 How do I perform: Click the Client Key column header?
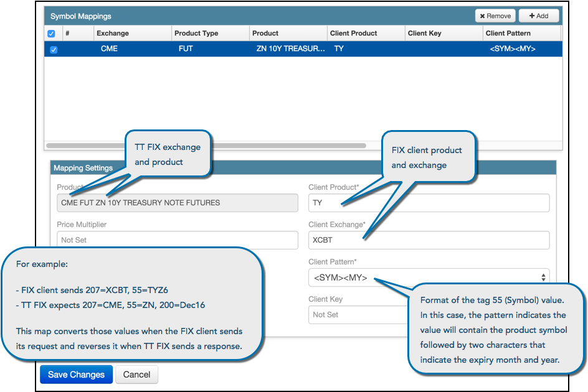tap(424, 34)
